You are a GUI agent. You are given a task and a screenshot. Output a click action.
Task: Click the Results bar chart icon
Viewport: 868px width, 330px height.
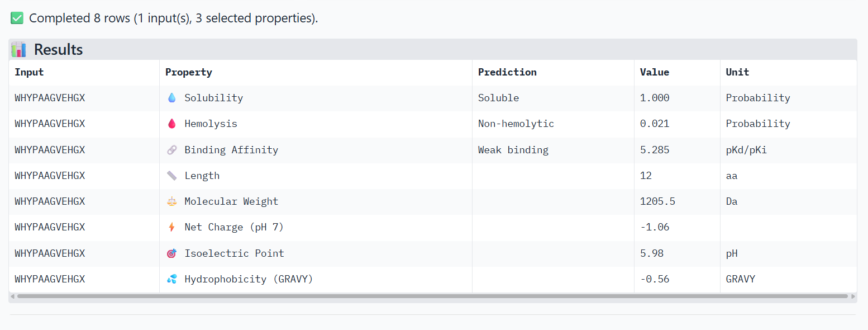click(17, 49)
